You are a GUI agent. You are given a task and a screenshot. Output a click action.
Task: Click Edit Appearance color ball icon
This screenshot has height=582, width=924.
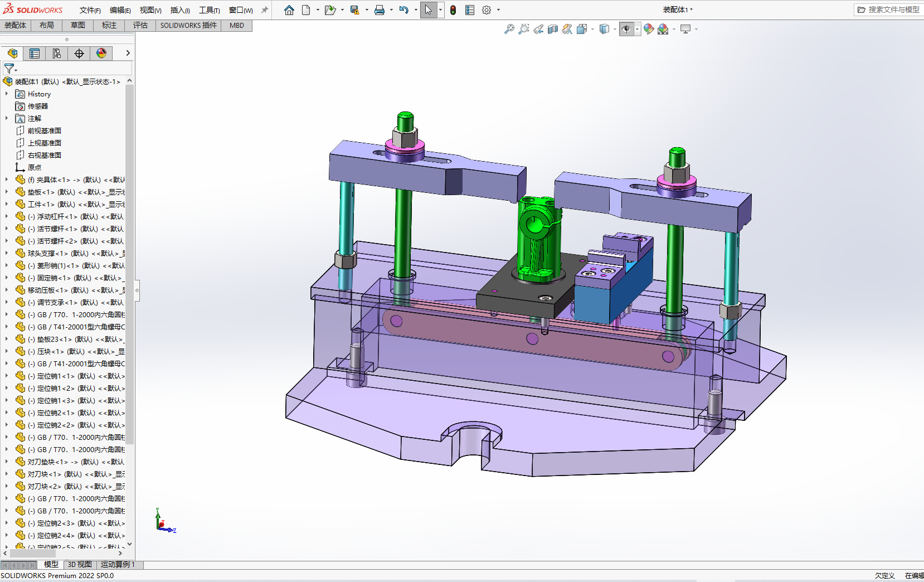649,29
